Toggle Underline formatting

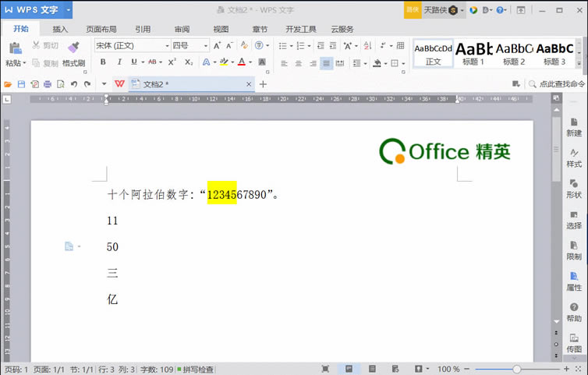point(134,62)
